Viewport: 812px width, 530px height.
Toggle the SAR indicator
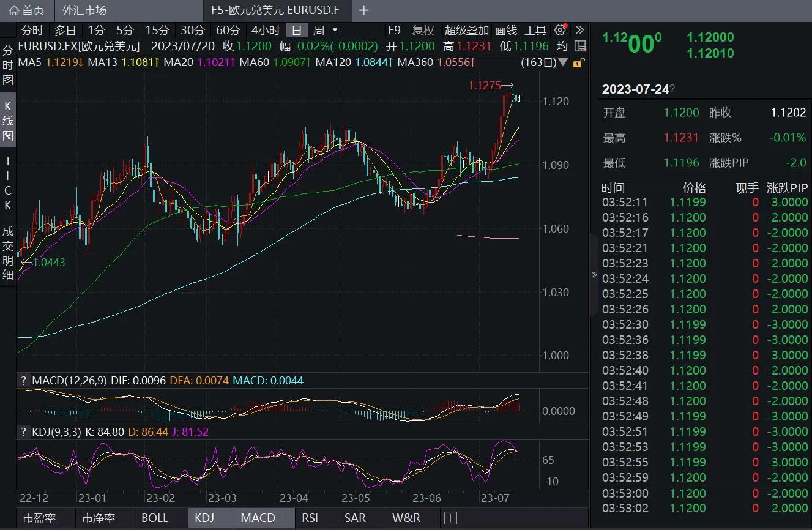click(x=355, y=518)
